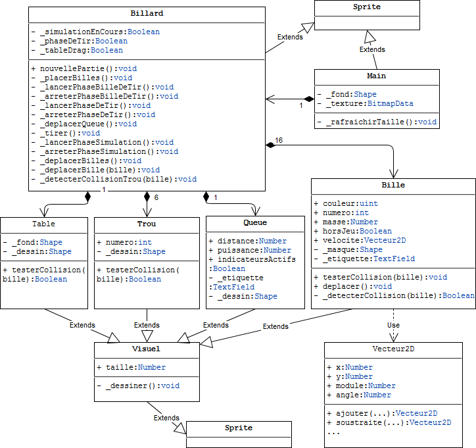Select _fond:Shape in the Main class
Screen dimensions: 476x448
(347, 94)
